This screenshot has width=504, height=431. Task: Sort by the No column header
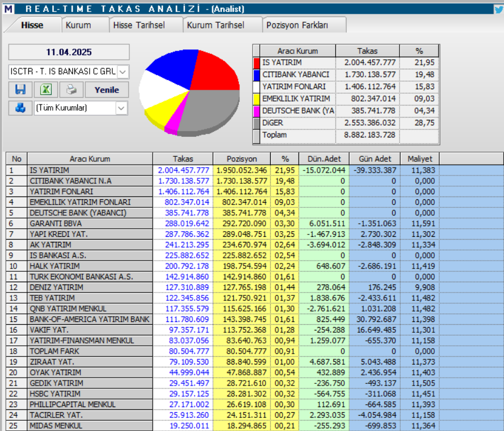tap(16, 159)
